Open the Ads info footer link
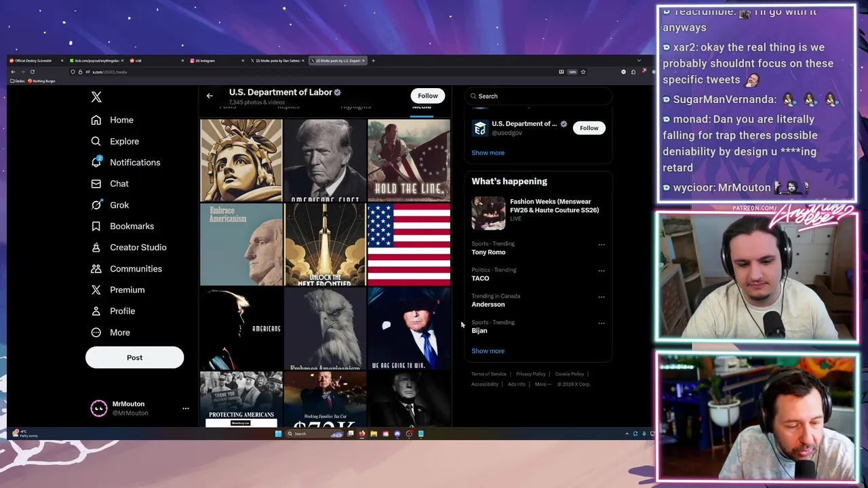 (517, 384)
